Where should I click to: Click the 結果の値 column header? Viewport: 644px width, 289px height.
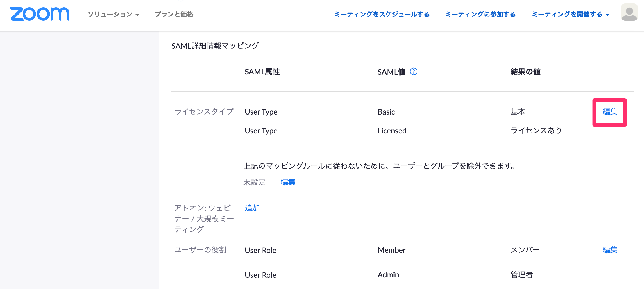(525, 72)
